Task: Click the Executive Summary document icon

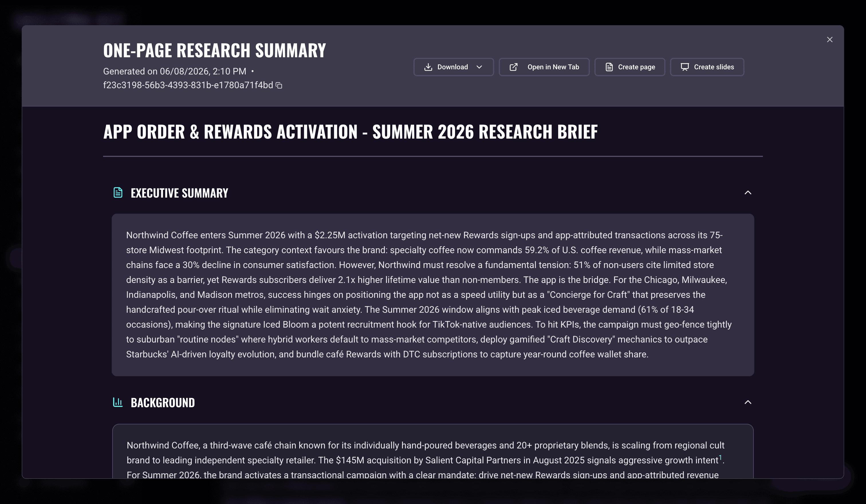Action: coord(118,193)
